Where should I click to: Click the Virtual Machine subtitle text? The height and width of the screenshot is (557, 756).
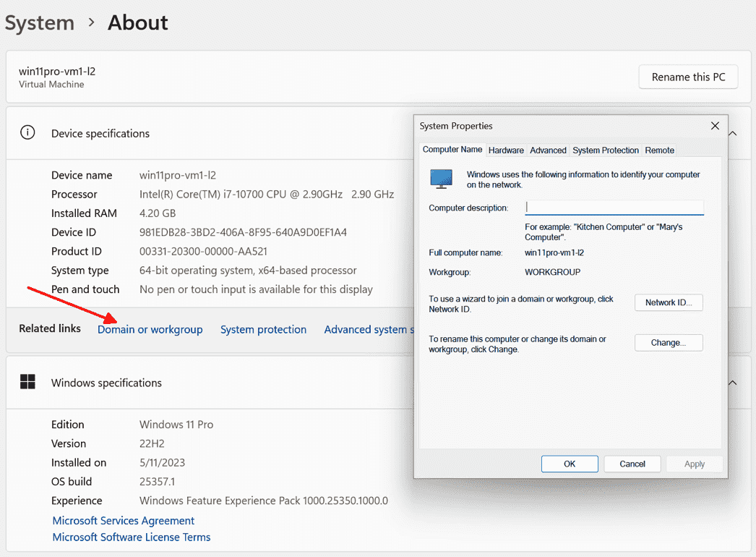[x=51, y=85]
